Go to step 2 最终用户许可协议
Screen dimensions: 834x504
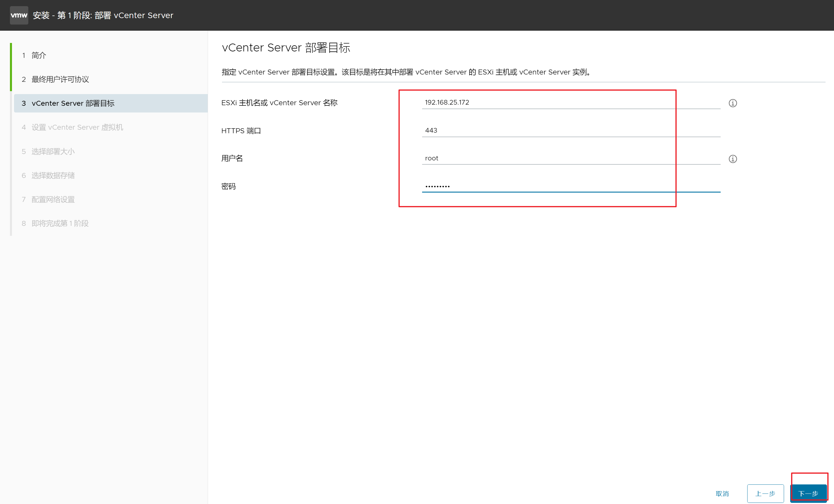coord(60,79)
